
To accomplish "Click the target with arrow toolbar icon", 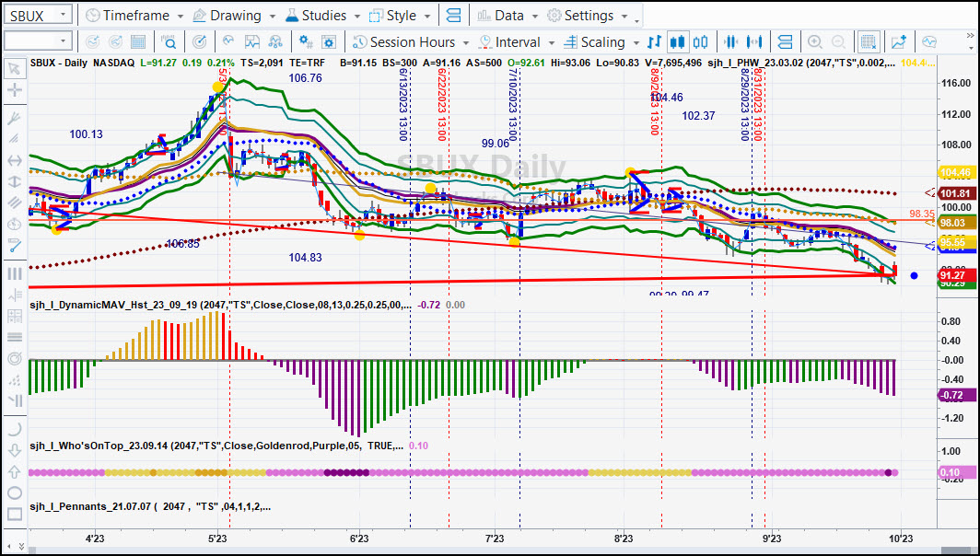I will 199,41.
